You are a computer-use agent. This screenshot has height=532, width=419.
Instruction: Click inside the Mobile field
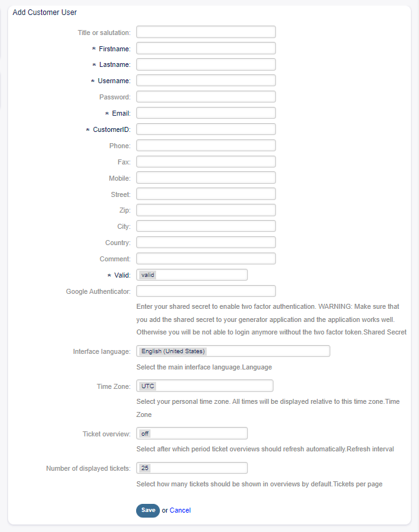pos(205,178)
